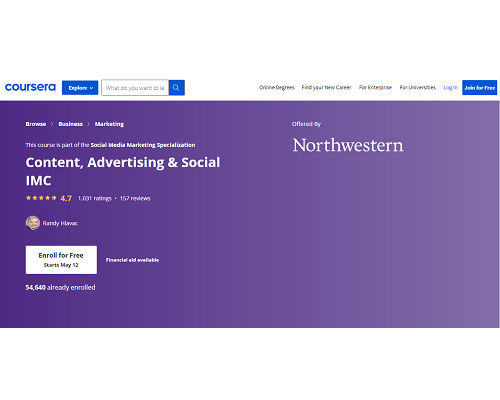Click the star rating icons

[41, 198]
